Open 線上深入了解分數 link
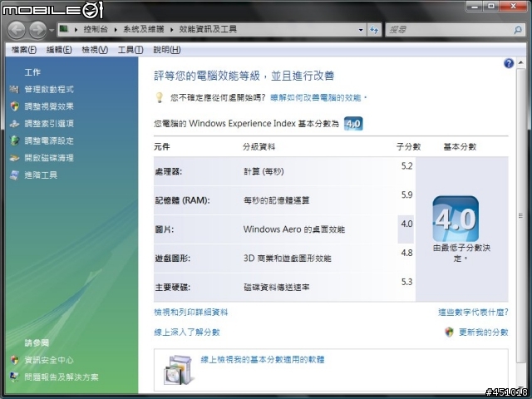Image resolution: width=532 pixels, height=399 pixels. 187,332
